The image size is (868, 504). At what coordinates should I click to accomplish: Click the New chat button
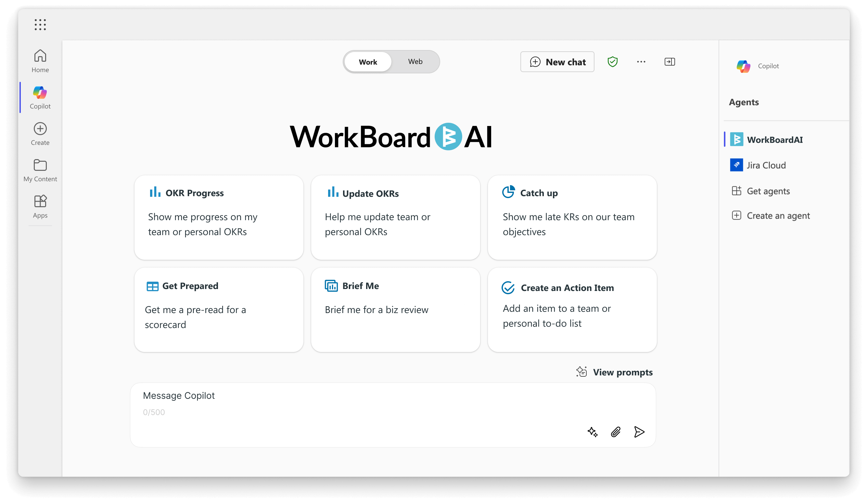tap(557, 61)
